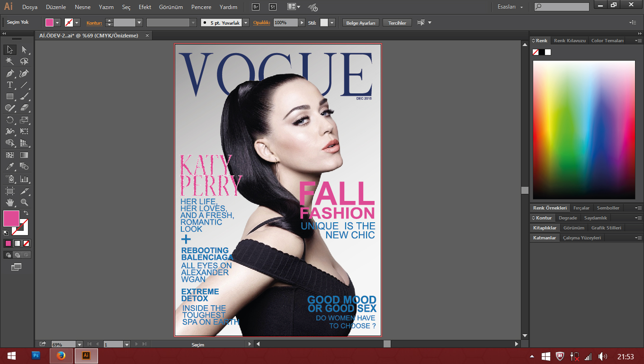The width and height of the screenshot is (644, 364).
Task: Open the Dosya menu
Action: (x=30, y=7)
